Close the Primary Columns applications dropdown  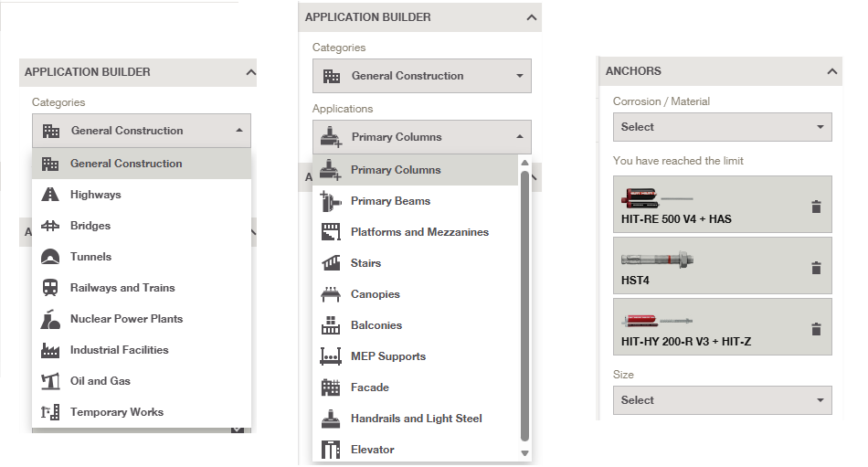pos(422,137)
